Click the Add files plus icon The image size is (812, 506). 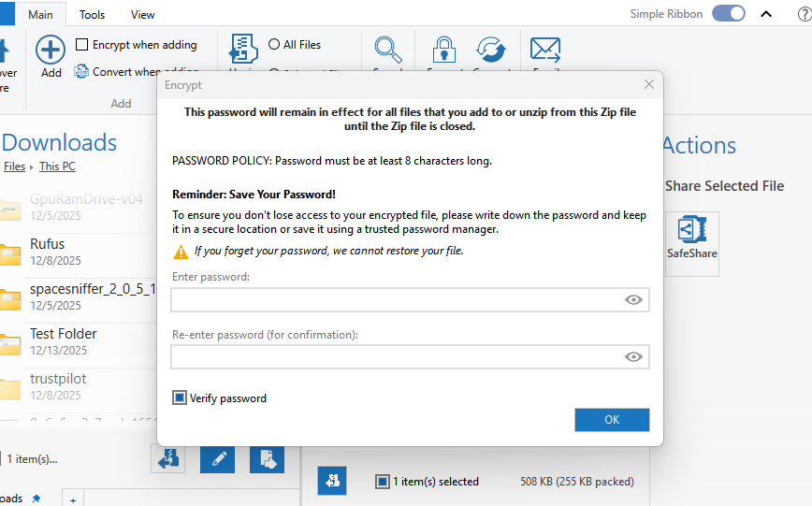point(51,51)
